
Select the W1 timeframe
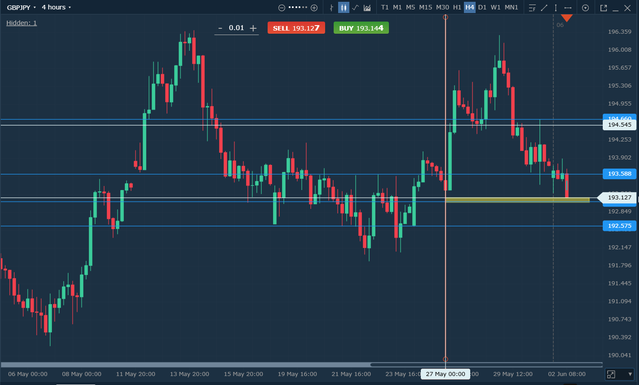coord(495,7)
